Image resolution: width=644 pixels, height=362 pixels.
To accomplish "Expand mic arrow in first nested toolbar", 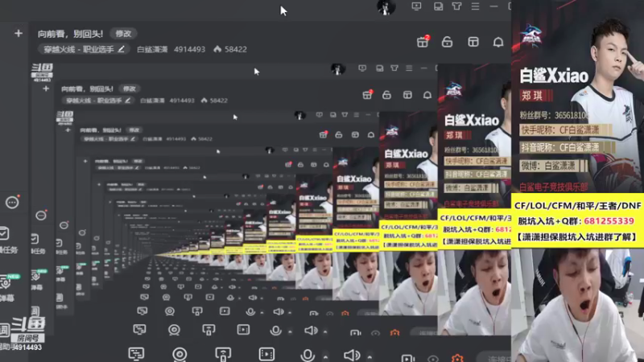I will [x=291, y=331].
